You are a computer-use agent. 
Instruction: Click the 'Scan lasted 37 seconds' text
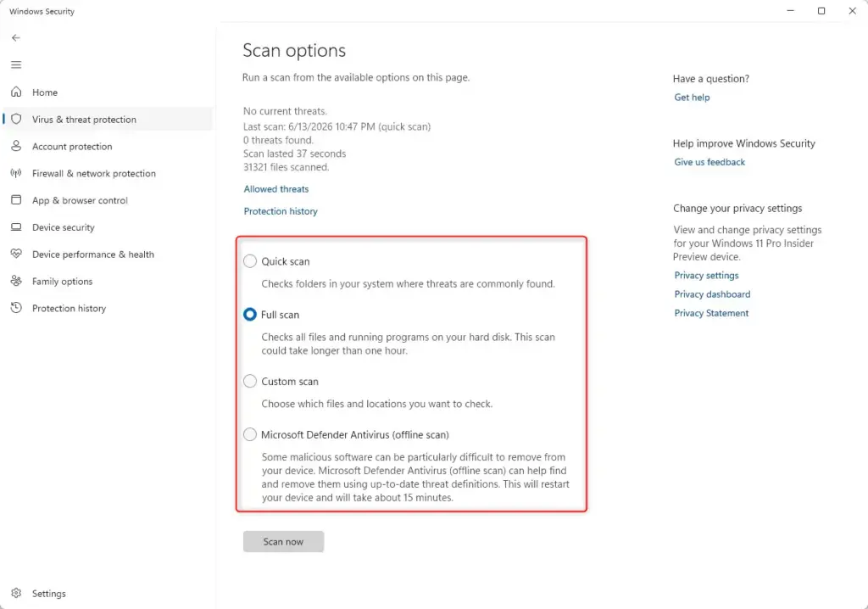pyautogui.click(x=294, y=154)
